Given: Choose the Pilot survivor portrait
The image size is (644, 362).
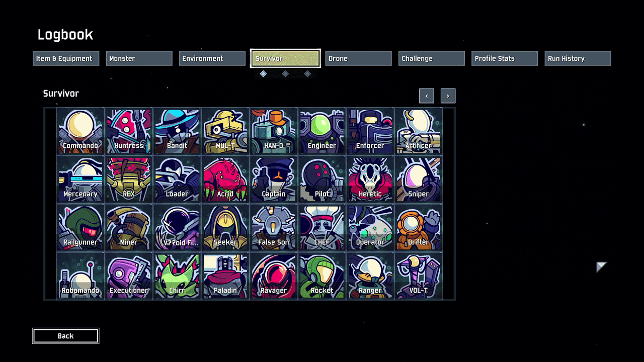Looking at the screenshot, I should (x=322, y=179).
